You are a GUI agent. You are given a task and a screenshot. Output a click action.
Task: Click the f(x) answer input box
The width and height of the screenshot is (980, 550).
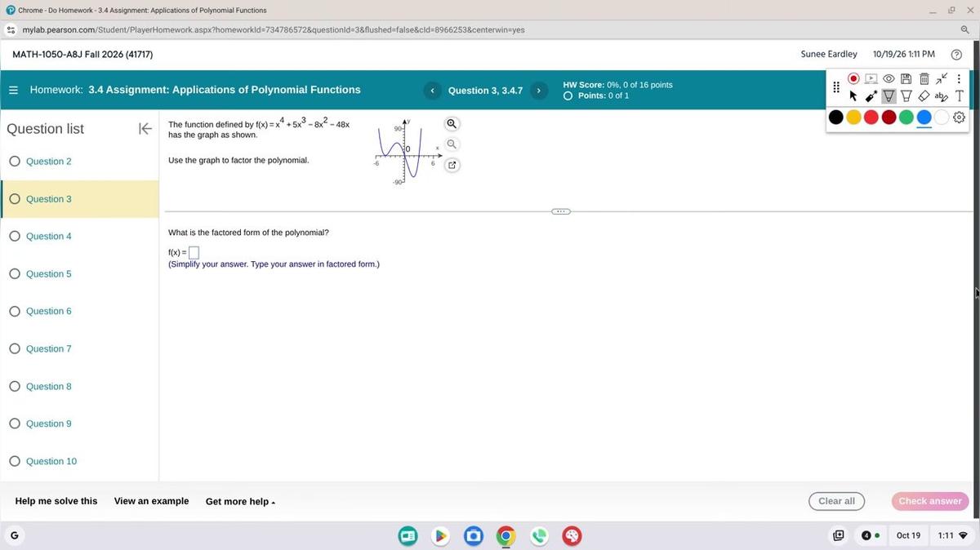(194, 252)
